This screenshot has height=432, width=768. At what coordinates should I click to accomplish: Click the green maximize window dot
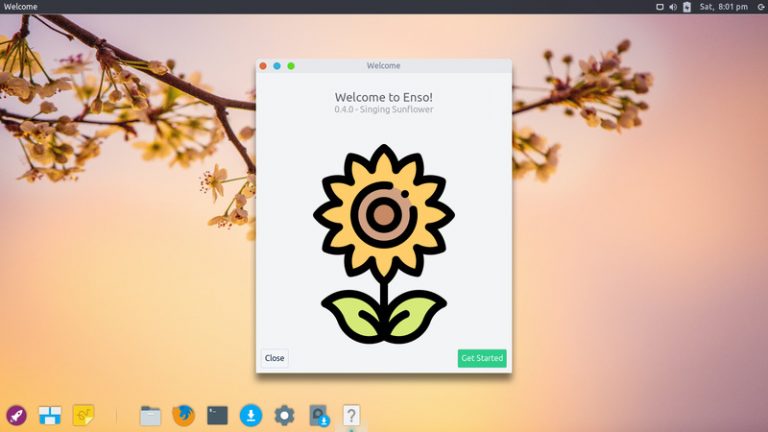pos(291,66)
